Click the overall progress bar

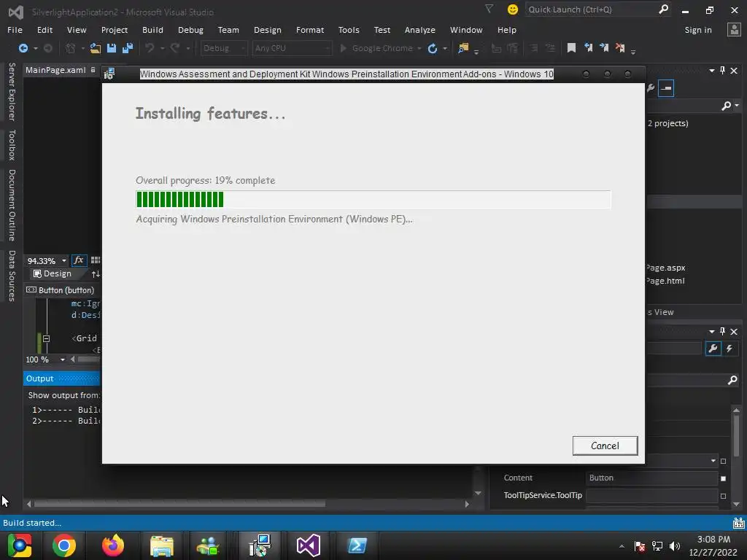(x=373, y=200)
